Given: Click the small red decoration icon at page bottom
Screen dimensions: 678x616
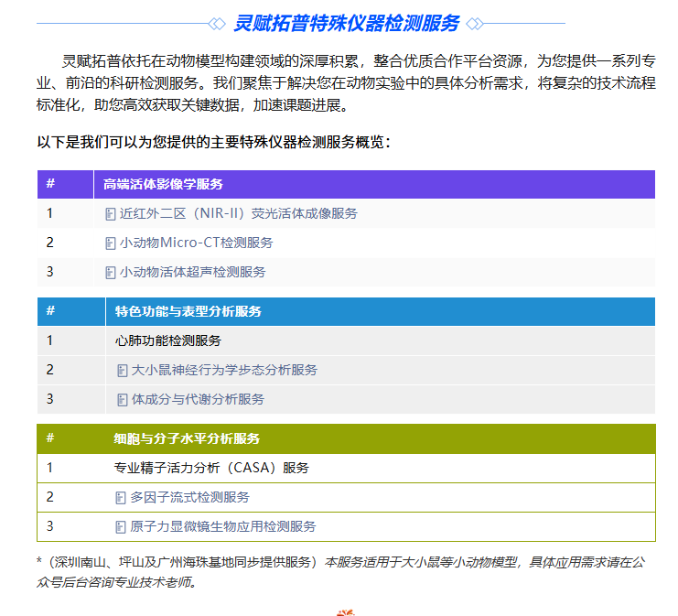Looking at the screenshot, I should pos(345,611).
